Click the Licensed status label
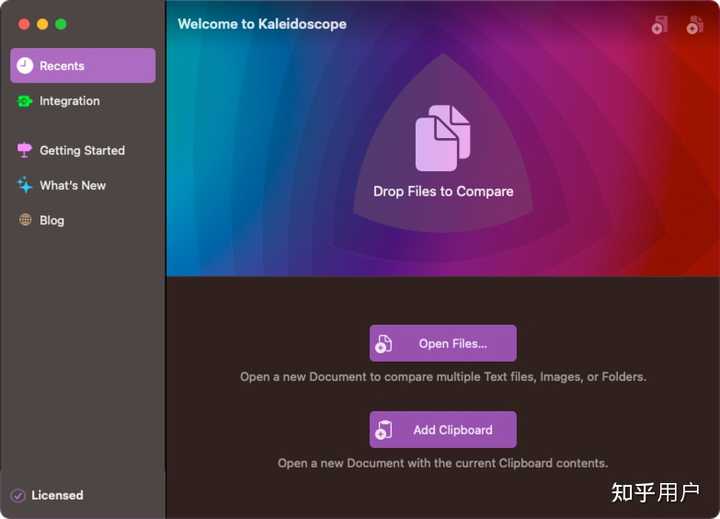Screen dimensions: 720x519 (57, 496)
